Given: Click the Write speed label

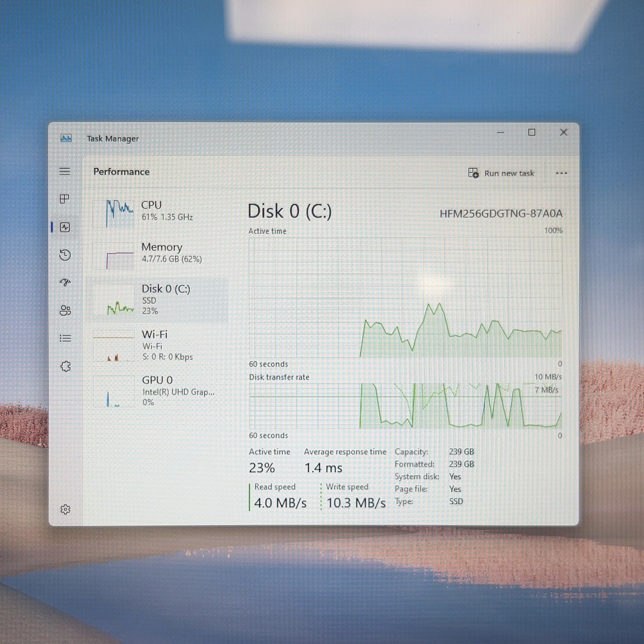Looking at the screenshot, I should tap(347, 487).
